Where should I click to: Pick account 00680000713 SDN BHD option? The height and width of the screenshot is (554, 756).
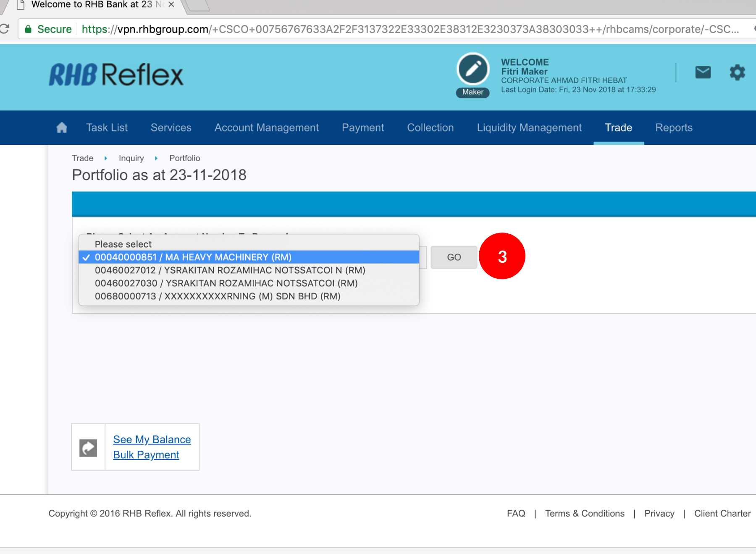click(218, 296)
